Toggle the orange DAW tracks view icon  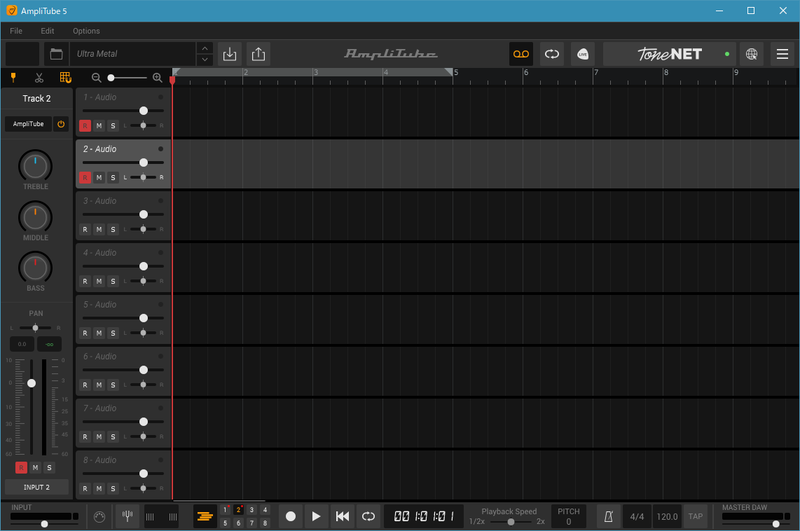point(205,516)
